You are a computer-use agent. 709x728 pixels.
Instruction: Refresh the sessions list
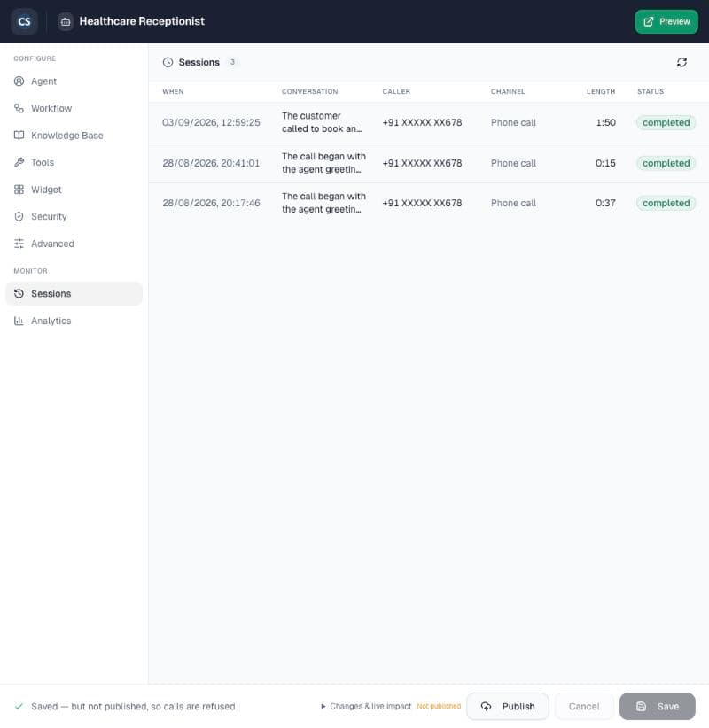tap(682, 62)
